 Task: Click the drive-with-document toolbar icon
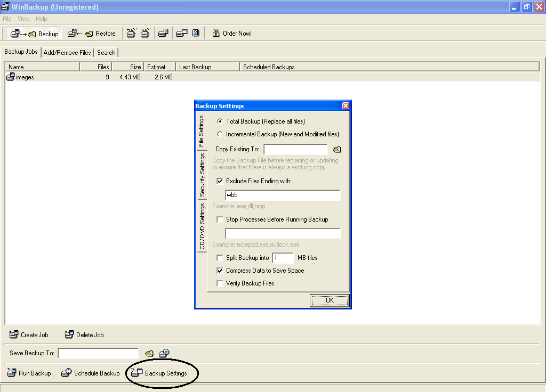coord(163,34)
